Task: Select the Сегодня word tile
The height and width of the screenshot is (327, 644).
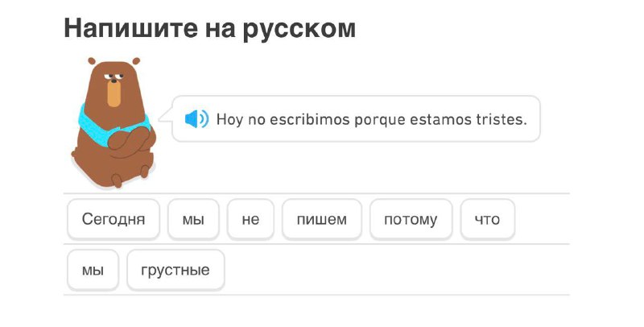Action: [x=114, y=219]
